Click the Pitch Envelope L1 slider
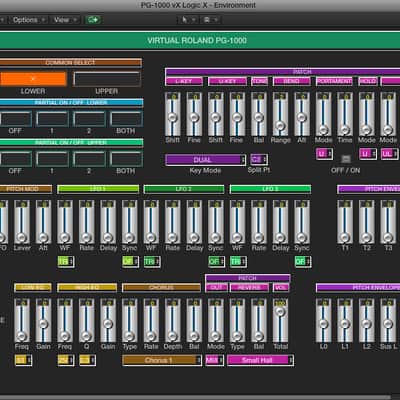 [x=345, y=320]
